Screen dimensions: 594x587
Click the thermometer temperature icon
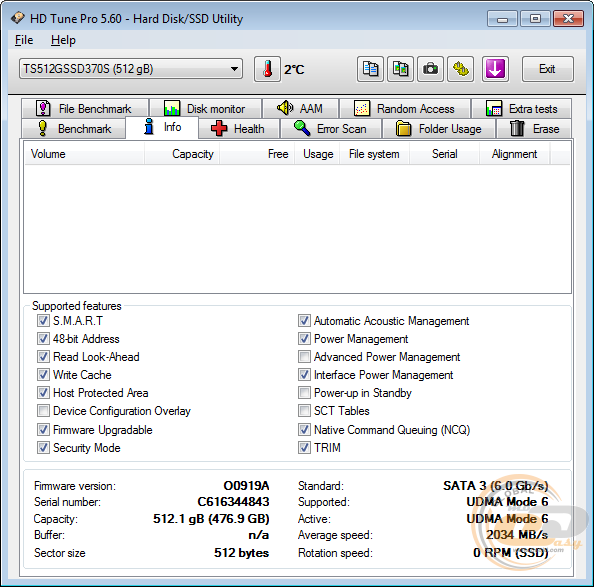[267, 69]
